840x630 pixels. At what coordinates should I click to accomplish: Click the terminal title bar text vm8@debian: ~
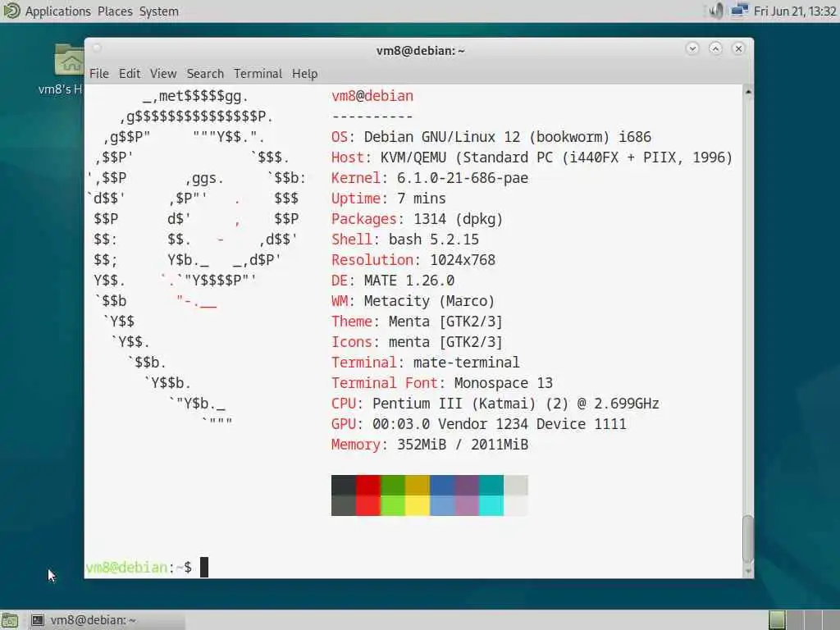tap(421, 50)
